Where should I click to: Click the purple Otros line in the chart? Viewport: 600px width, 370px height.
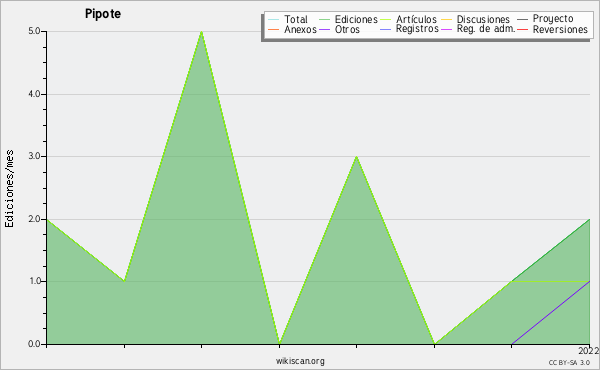[x=551, y=313]
